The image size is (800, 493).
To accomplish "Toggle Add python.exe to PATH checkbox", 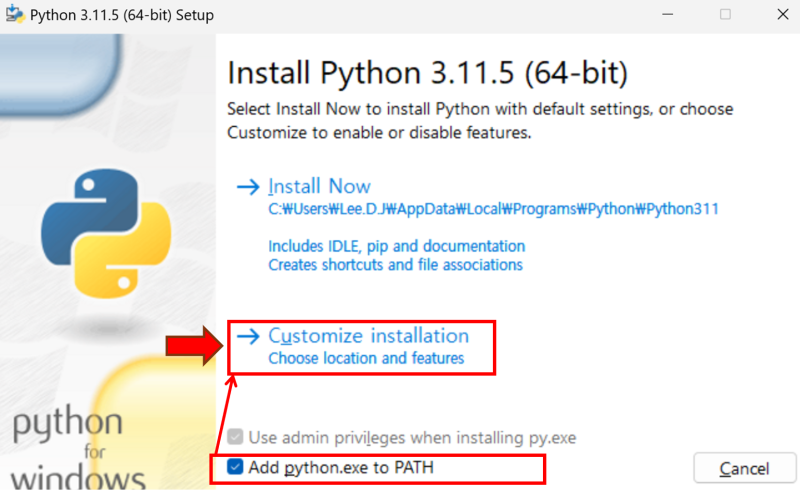I will (235, 466).
